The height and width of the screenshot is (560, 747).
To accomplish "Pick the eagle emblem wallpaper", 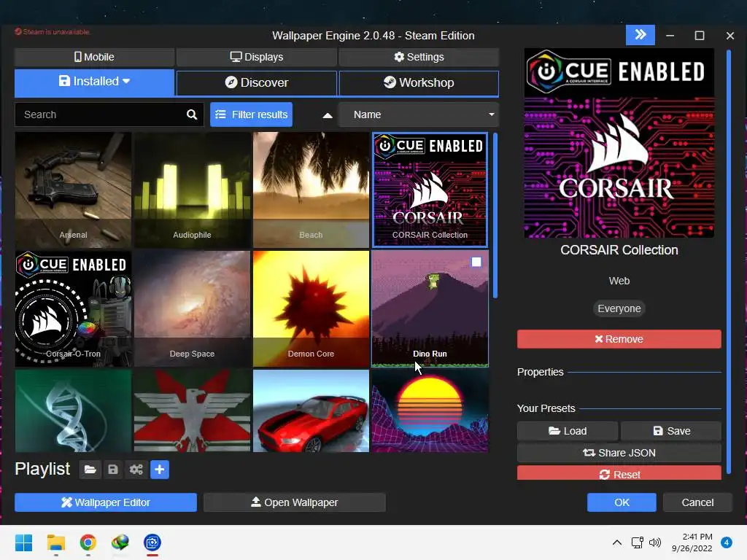I will point(192,411).
